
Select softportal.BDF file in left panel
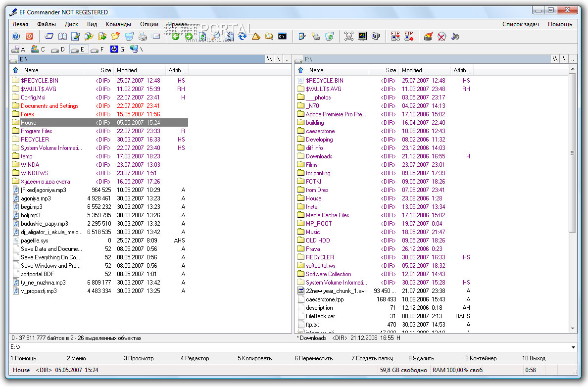click(37, 274)
